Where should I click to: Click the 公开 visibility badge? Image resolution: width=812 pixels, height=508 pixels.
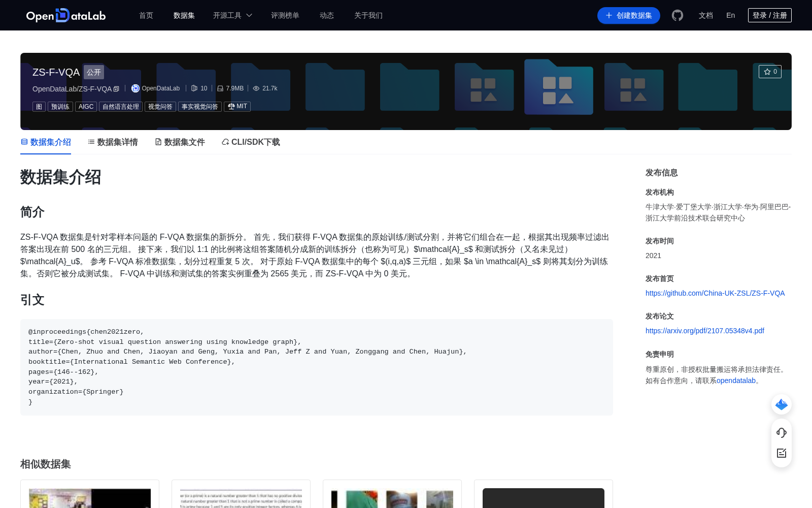94,72
